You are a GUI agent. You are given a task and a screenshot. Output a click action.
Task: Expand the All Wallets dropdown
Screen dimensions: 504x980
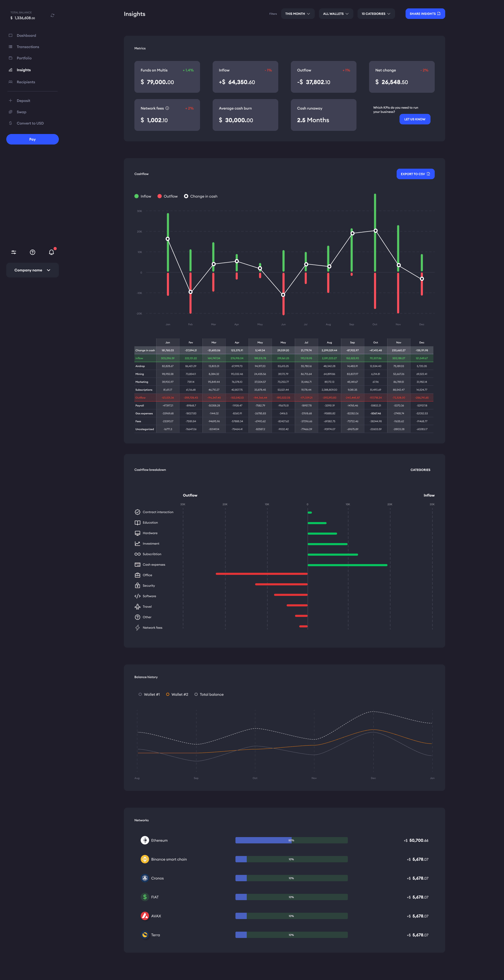[336, 14]
